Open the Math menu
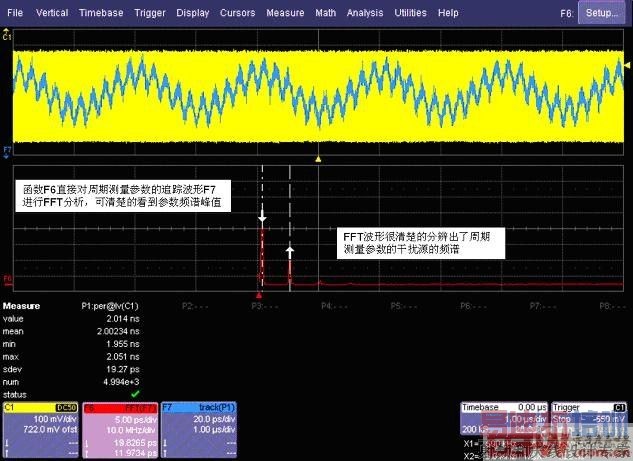Image resolution: width=633 pixels, height=461 pixels. pyautogui.click(x=325, y=13)
